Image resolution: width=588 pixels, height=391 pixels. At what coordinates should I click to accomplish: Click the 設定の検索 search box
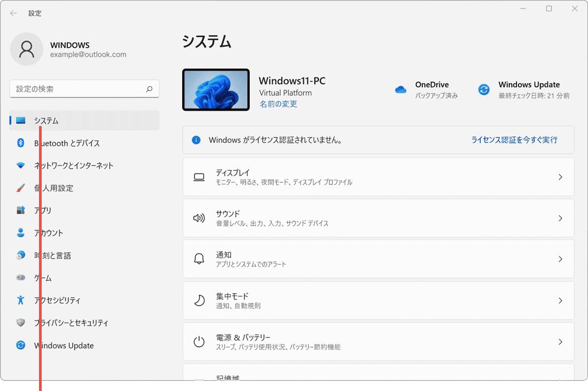[x=84, y=89]
